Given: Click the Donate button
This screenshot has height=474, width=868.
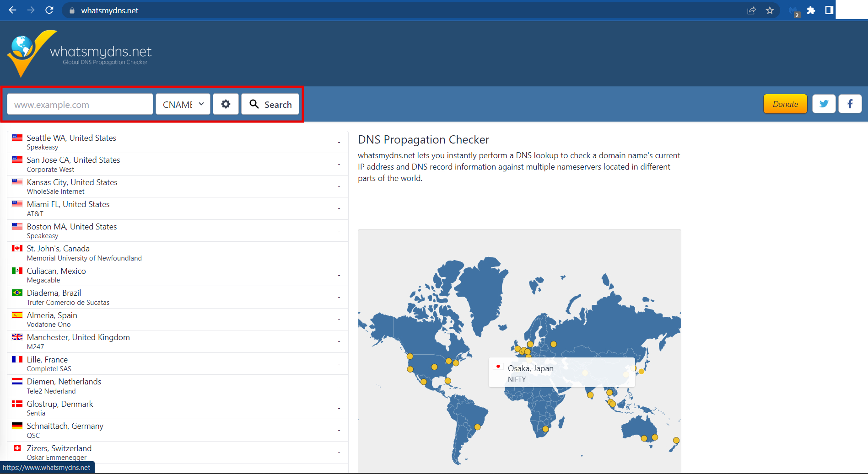Looking at the screenshot, I should [x=785, y=104].
